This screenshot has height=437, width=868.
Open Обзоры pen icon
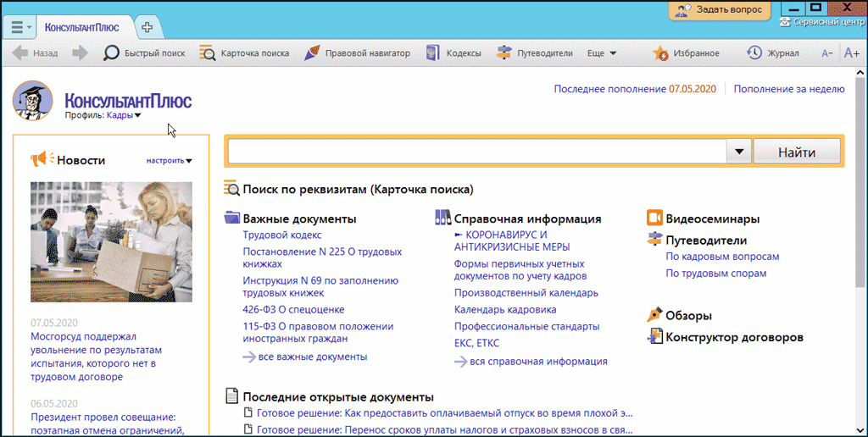pyautogui.click(x=654, y=315)
